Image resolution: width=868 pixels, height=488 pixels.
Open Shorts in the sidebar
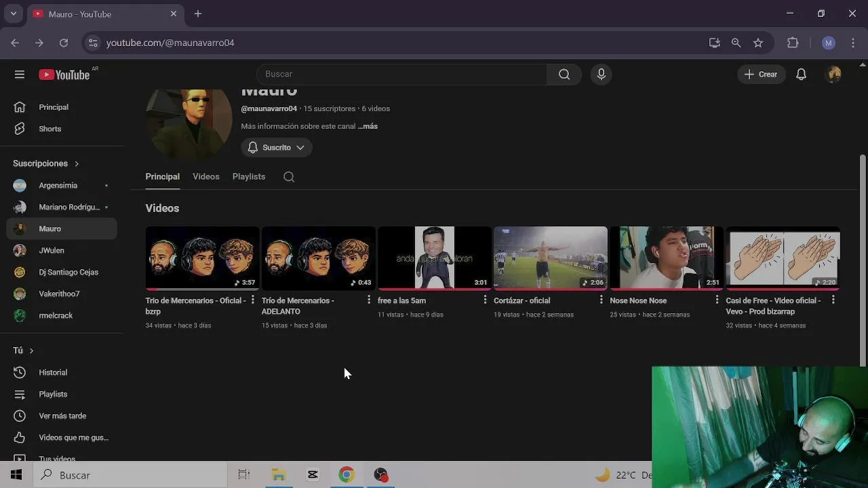(x=62, y=129)
